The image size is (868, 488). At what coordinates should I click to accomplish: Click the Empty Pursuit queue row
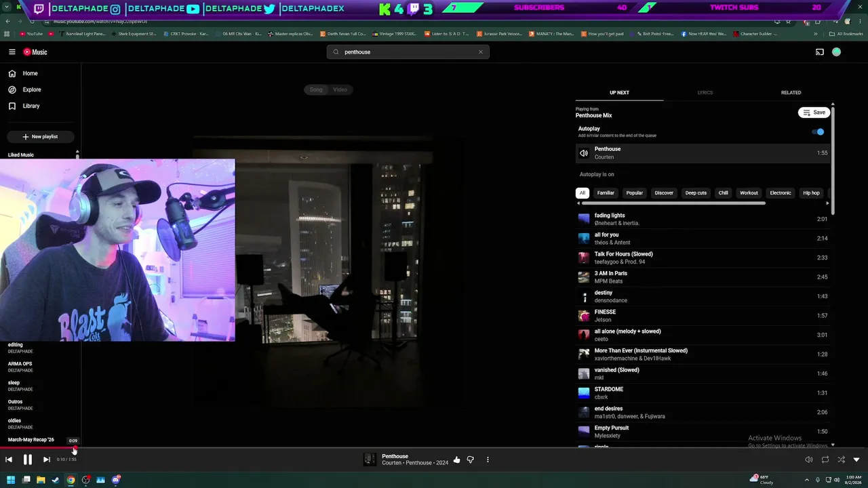point(703,432)
